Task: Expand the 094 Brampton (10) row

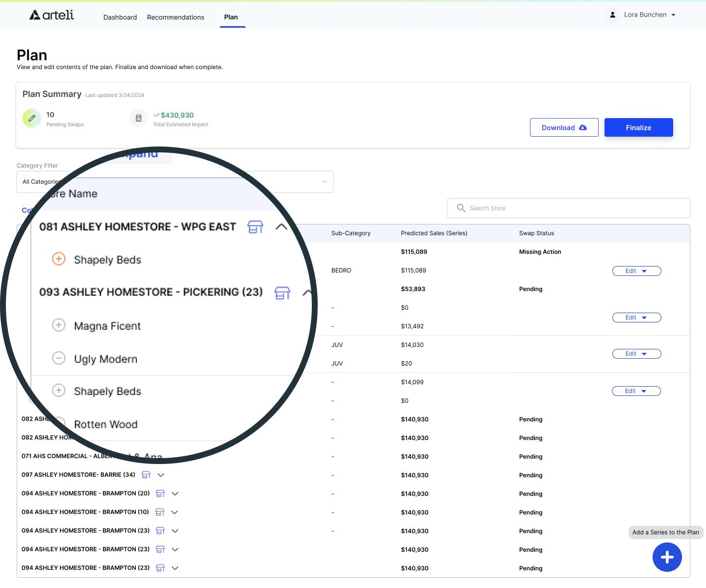Action: tap(175, 512)
